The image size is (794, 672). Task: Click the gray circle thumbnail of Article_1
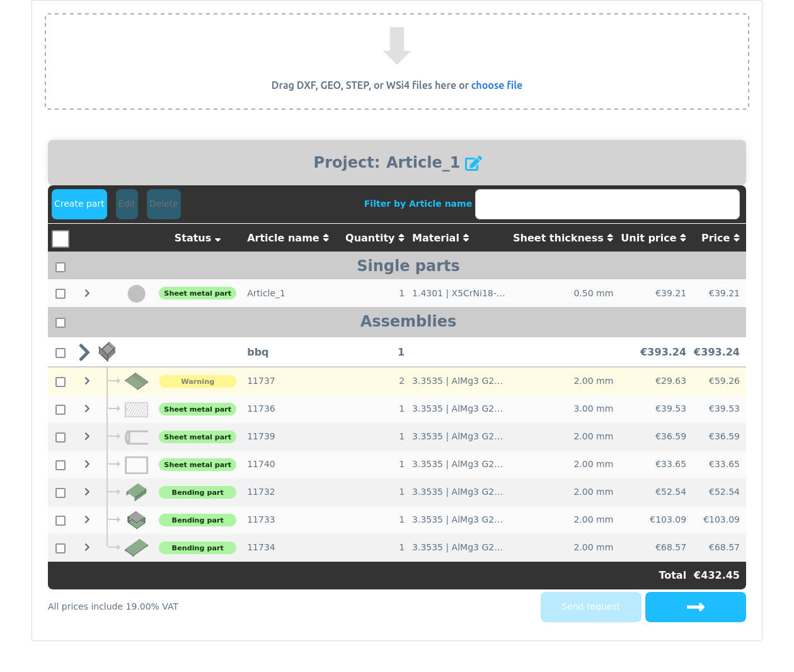click(x=136, y=294)
